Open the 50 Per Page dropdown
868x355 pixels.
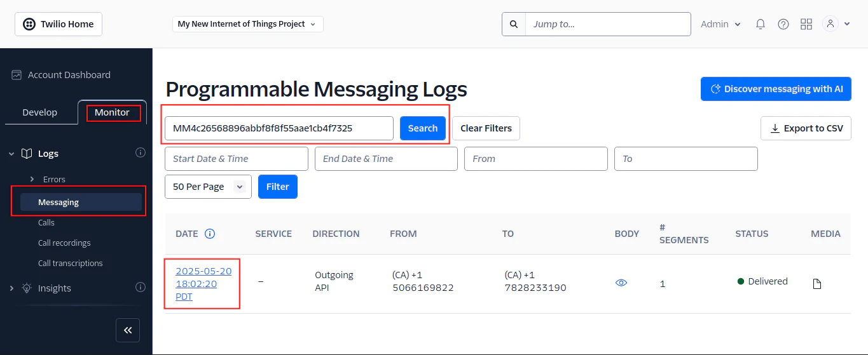(208, 187)
